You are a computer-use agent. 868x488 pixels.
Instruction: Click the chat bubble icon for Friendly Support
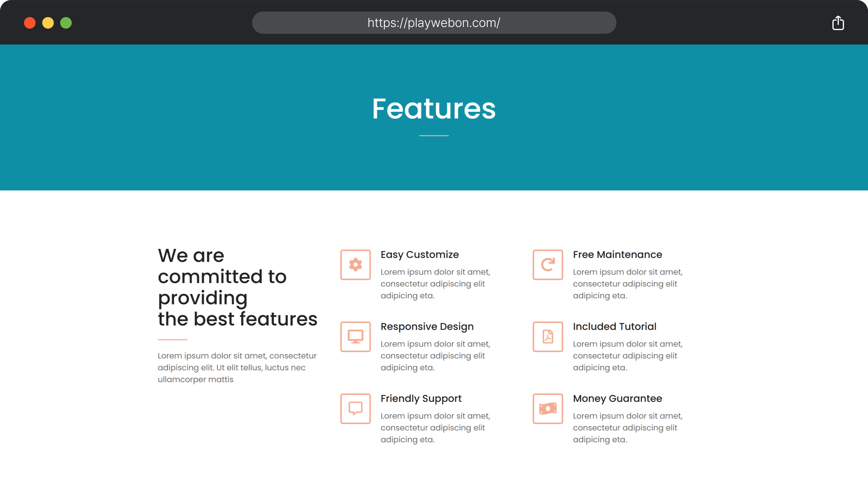coord(355,408)
